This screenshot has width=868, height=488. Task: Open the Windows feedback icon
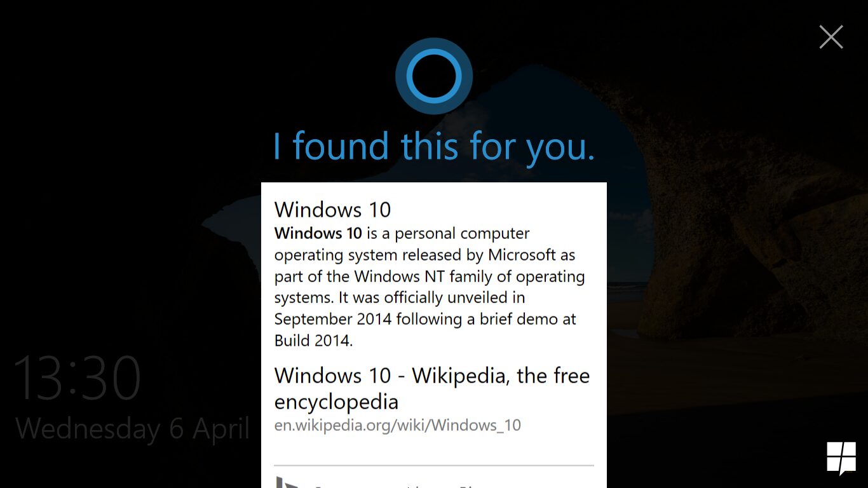point(841,458)
